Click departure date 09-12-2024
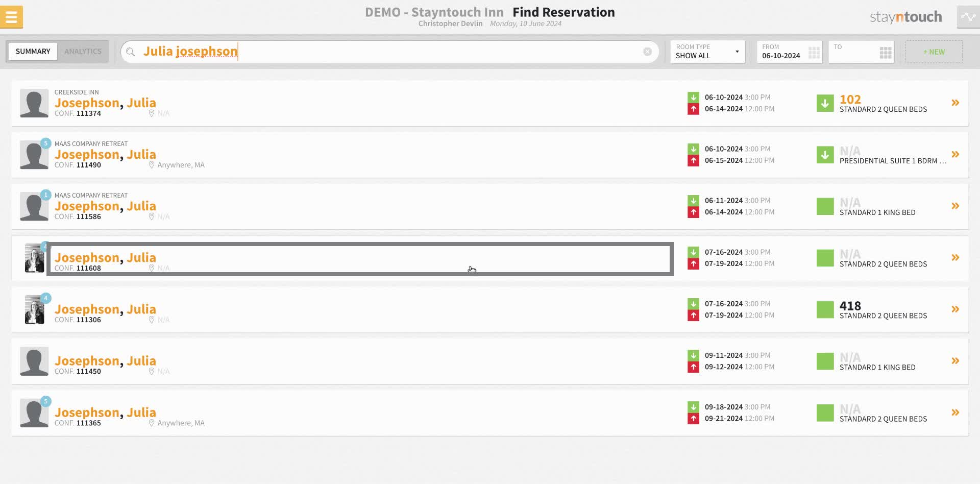 click(x=724, y=367)
